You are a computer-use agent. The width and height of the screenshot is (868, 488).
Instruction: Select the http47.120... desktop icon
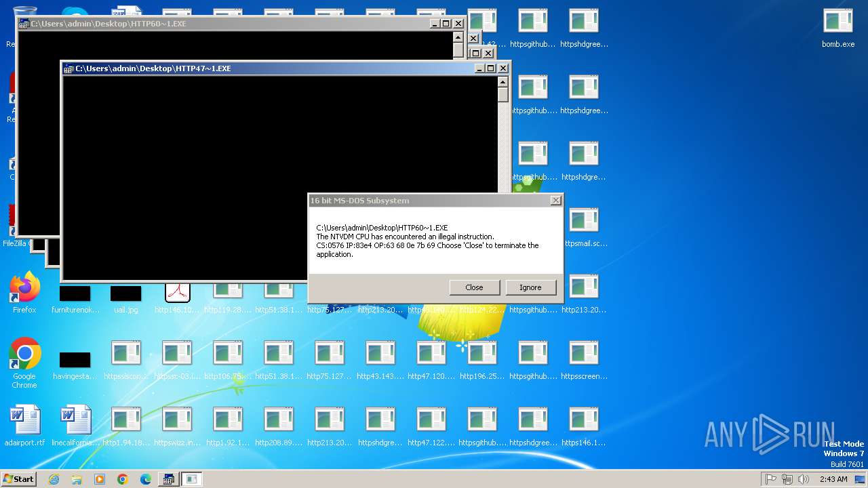431,360
